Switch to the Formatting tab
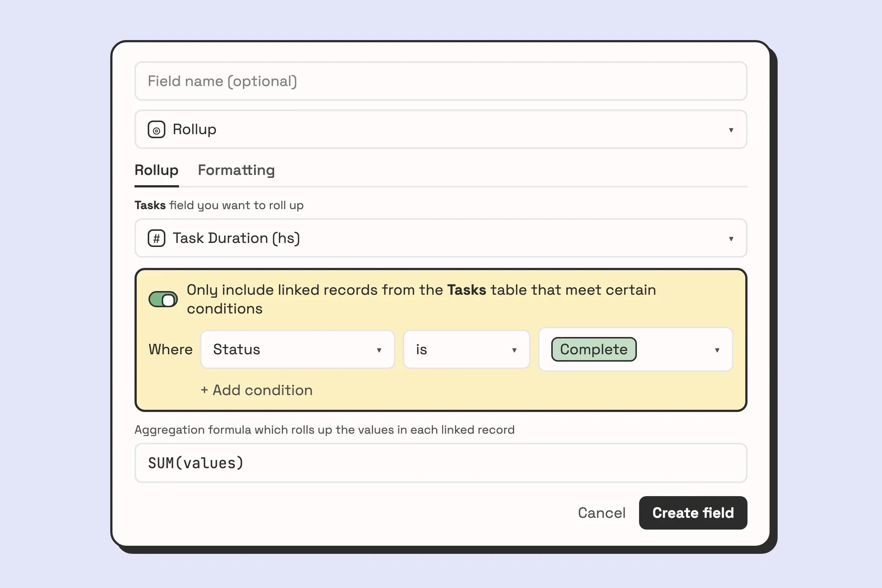 pyautogui.click(x=236, y=170)
